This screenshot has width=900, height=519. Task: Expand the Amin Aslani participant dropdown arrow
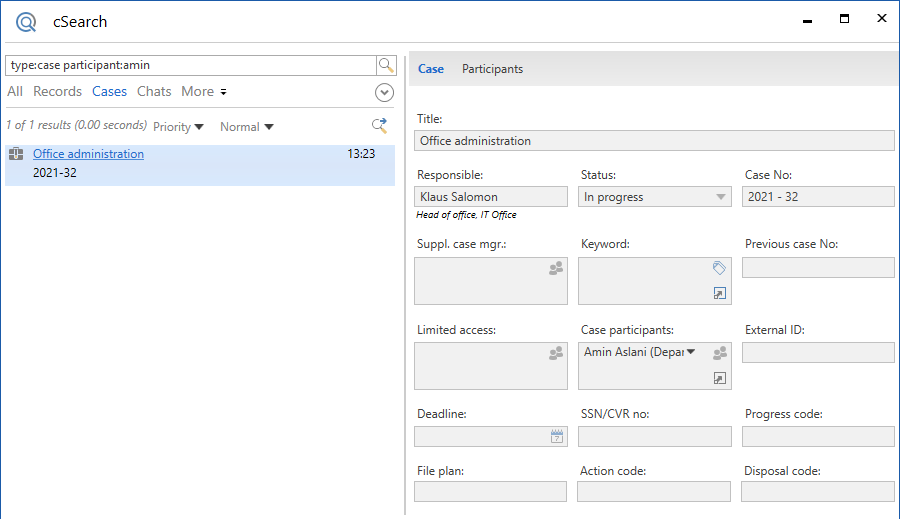(x=690, y=351)
